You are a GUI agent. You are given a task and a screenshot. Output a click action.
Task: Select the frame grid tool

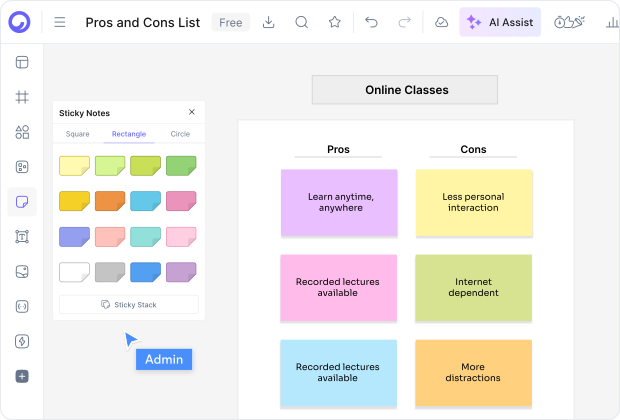[22, 97]
